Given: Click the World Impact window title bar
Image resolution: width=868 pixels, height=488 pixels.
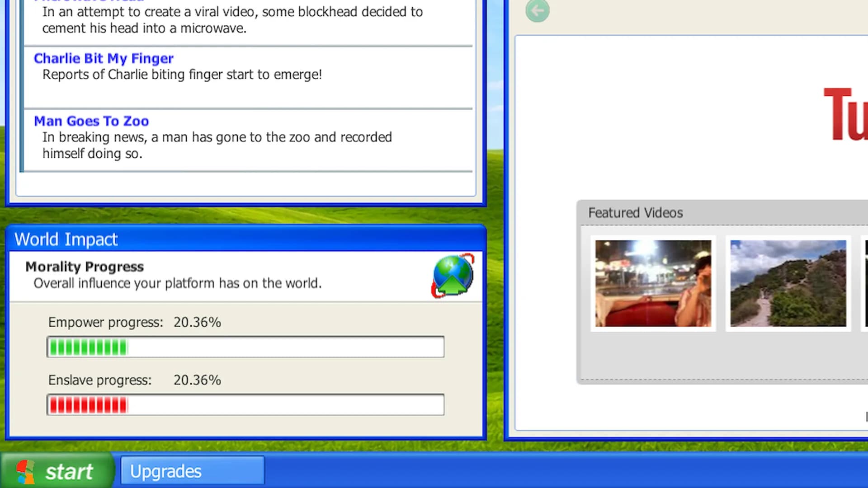Looking at the screenshot, I should pyautogui.click(x=245, y=239).
